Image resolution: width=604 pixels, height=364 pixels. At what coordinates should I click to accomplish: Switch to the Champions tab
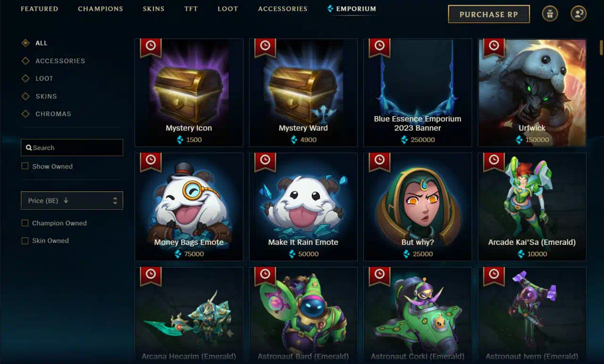pos(101,8)
